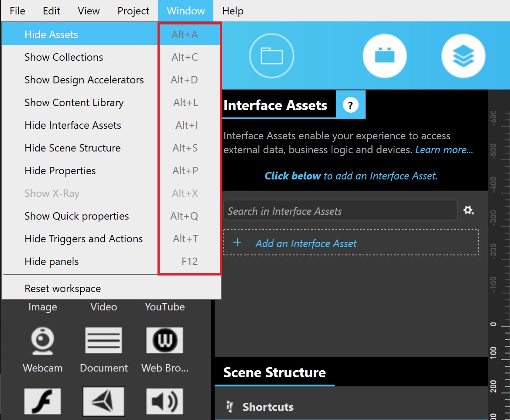This screenshot has height=420, width=510.
Task: Select Hide Interface Assets entry
Action: 111,125
